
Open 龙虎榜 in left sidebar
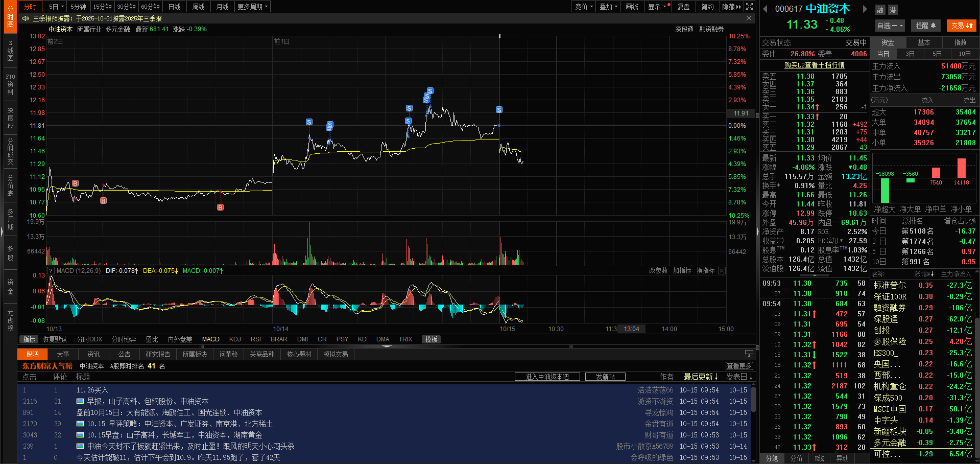(10, 320)
